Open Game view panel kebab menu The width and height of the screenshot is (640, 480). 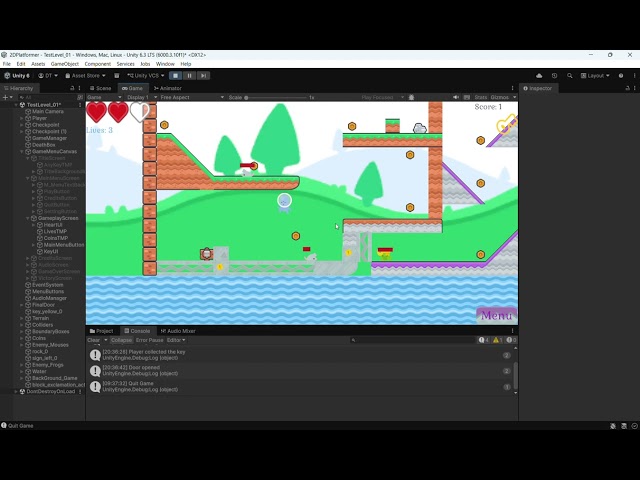(x=513, y=88)
